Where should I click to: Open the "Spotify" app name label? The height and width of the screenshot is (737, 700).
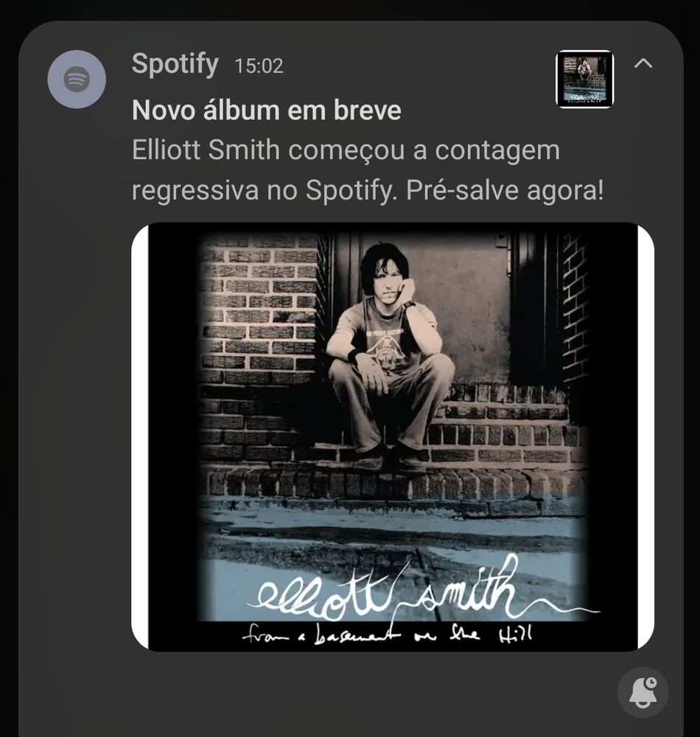(x=175, y=64)
